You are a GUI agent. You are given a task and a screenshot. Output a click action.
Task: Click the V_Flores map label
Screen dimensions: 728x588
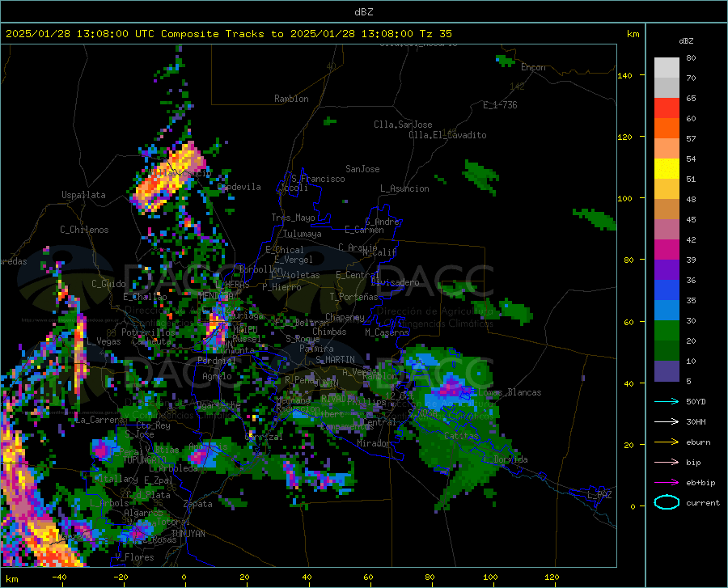(x=134, y=557)
